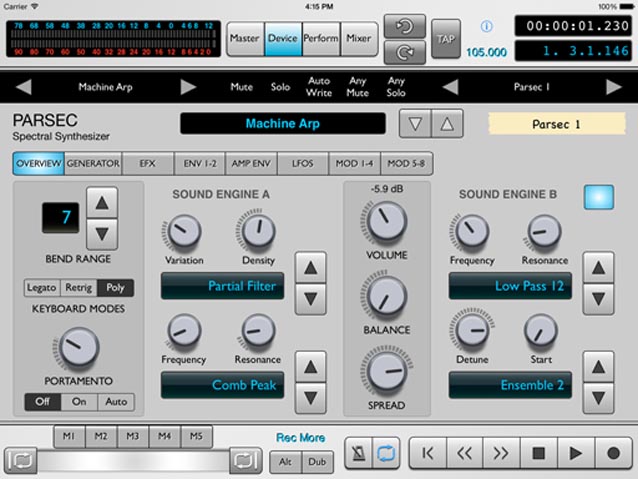
Task: Click the VOLUME knob
Action: pos(387,222)
